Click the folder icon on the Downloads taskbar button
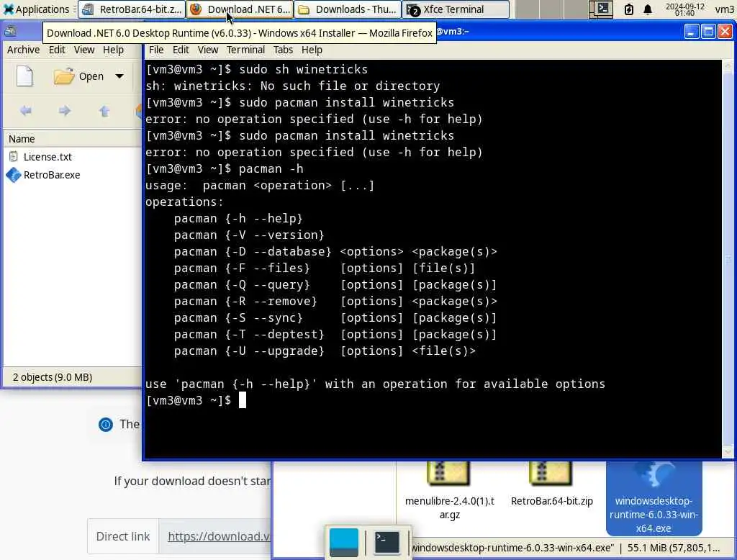Image resolution: width=737 pixels, height=560 pixels. coord(304,9)
